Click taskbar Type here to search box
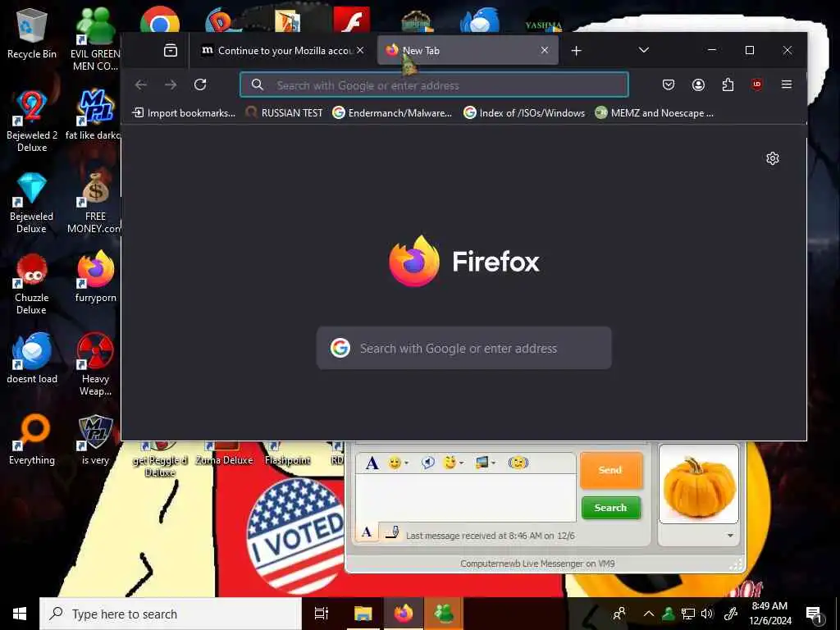 coord(171,614)
